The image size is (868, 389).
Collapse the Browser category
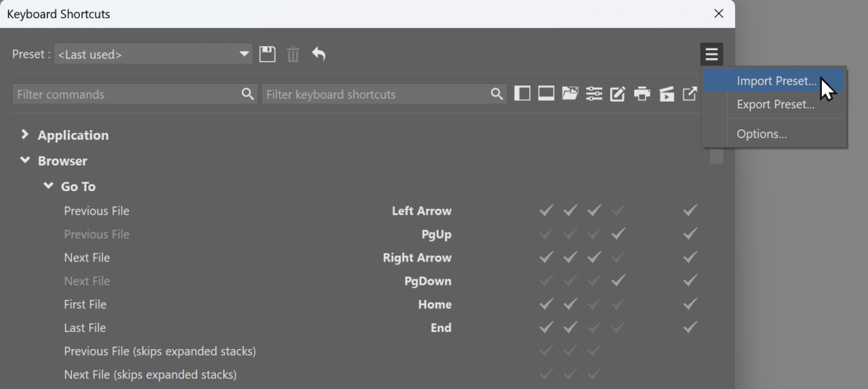[25, 161]
